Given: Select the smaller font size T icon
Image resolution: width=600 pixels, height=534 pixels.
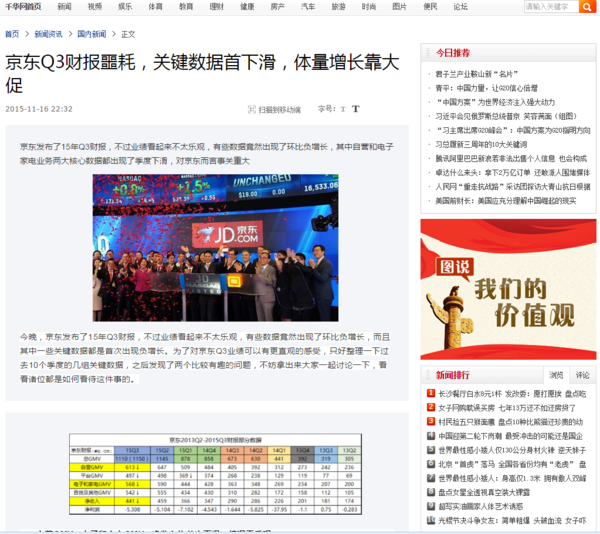Looking at the screenshot, I should [x=343, y=109].
